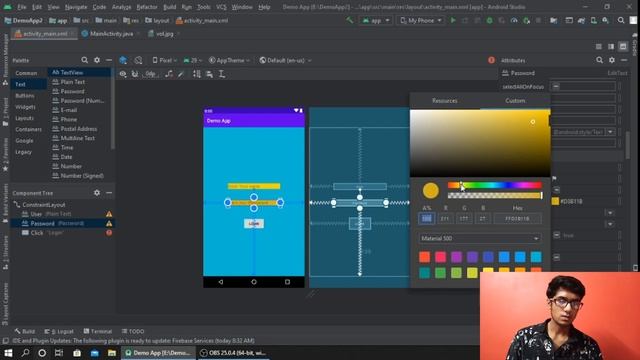Click the red error indicator beside Attributes
This screenshot has width=640, height=360.
[491, 60]
